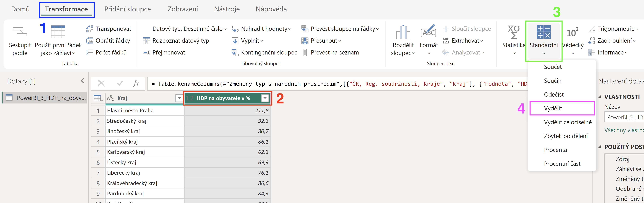This screenshot has height=203, width=644.
Task: Collapse the Dotazy pane with the arrow
Action: coord(82,81)
